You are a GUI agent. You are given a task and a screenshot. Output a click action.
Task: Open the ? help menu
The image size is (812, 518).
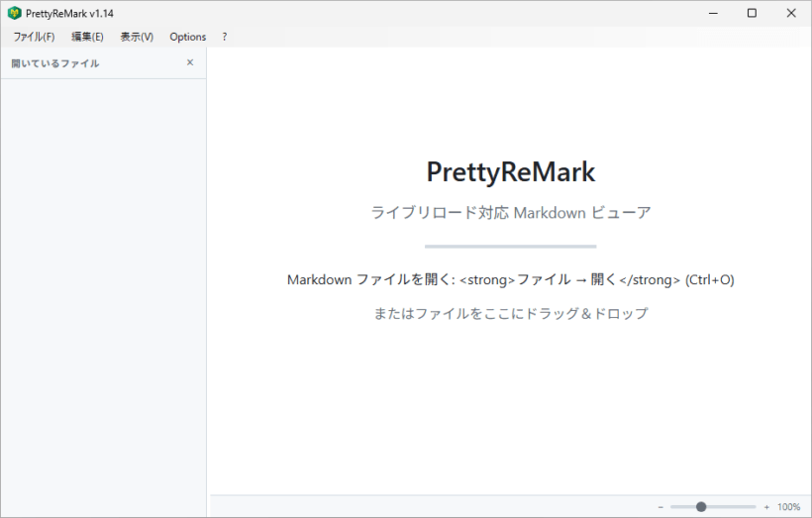click(224, 37)
